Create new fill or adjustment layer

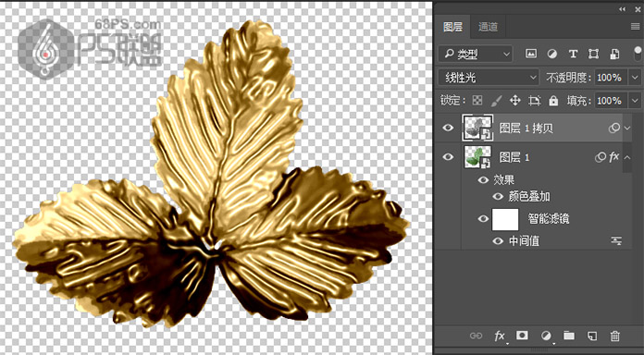546,337
